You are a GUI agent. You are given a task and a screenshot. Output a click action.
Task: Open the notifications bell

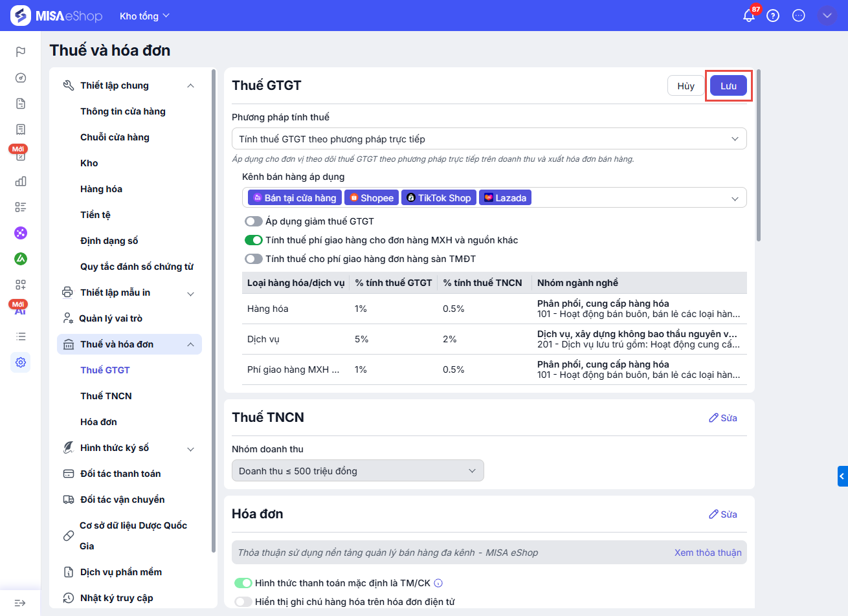(749, 16)
